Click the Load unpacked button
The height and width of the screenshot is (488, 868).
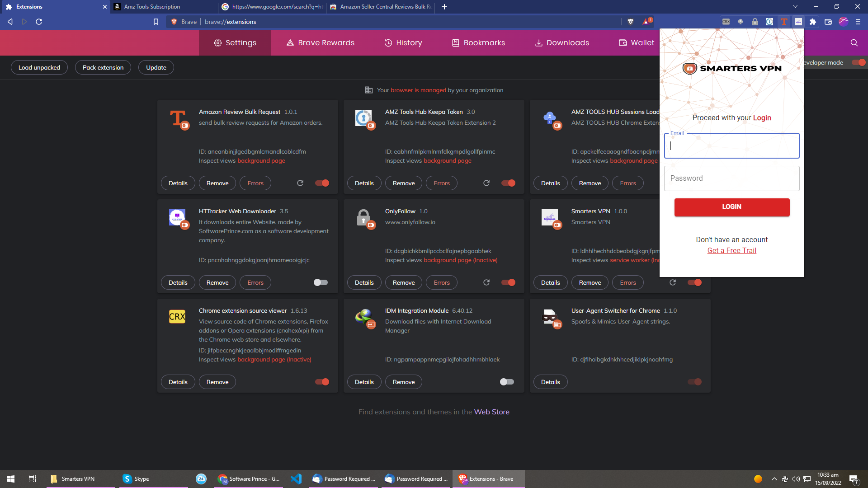tap(39, 67)
